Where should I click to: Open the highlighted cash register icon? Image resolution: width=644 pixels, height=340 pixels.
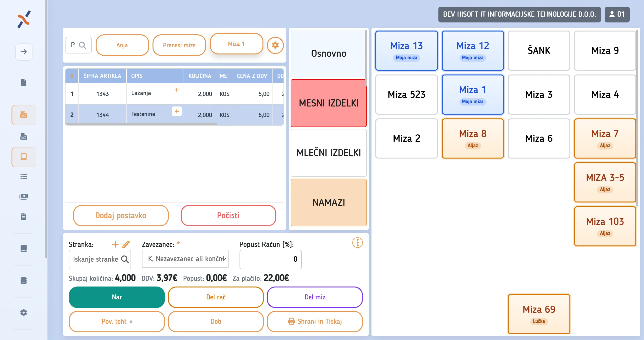[x=24, y=115]
